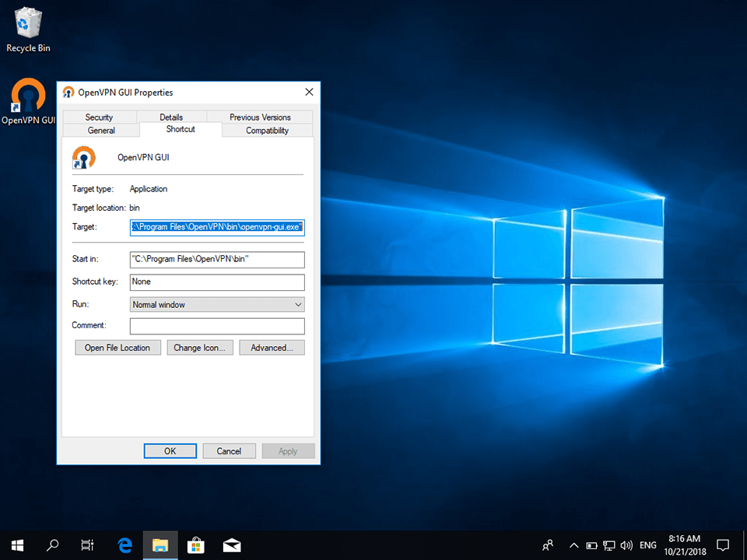Click in the Start in field
747x560 pixels.
pos(217,260)
